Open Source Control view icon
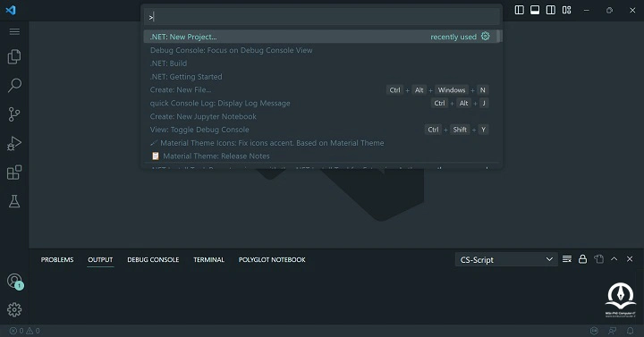The image size is (644, 337). coord(14,114)
